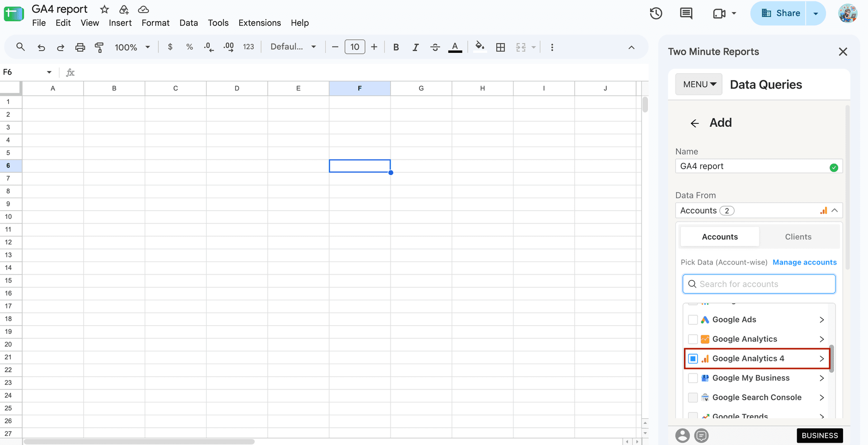
Task: Open the comments icon
Action: tap(686, 14)
